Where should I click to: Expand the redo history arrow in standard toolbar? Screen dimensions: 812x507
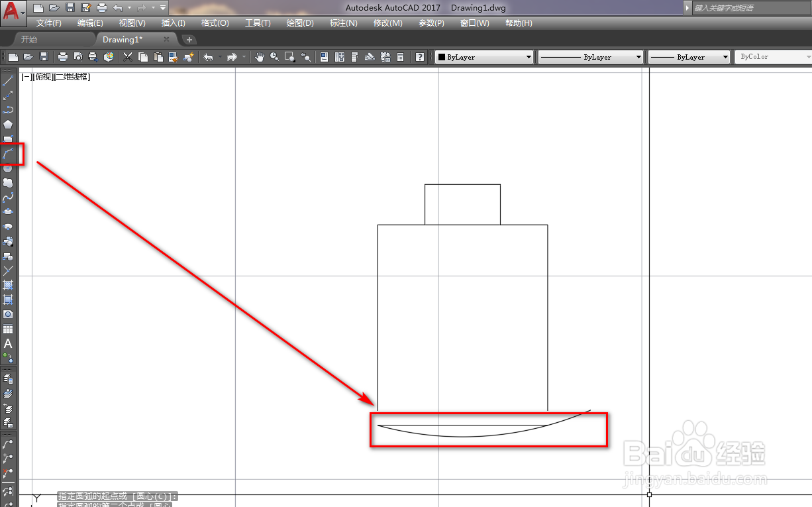244,57
